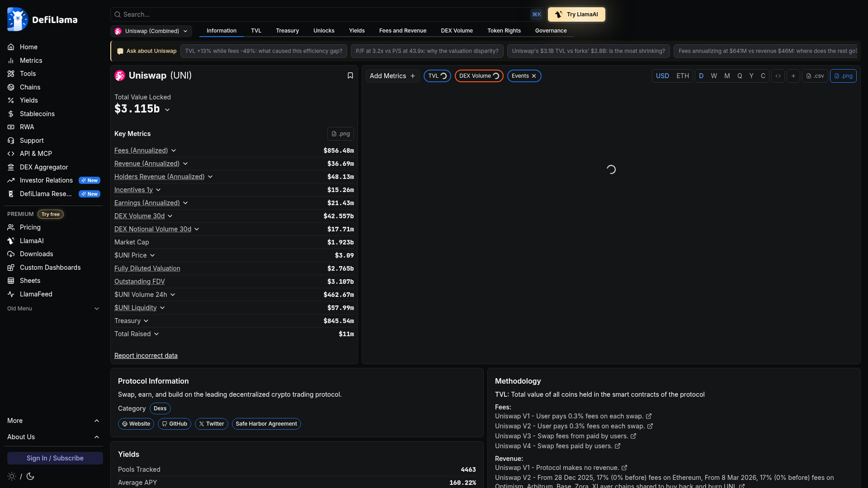Open the Home sidebar icon

(x=11, y=47)
